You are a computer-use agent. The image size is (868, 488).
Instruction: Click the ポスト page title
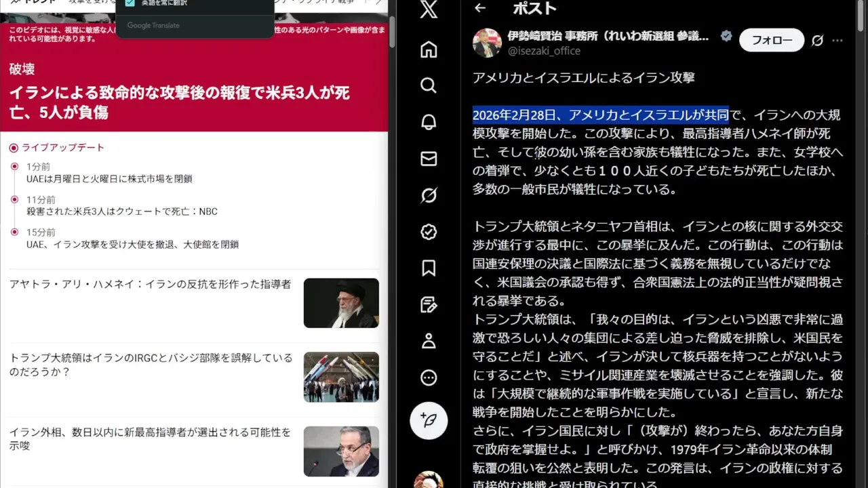(535, 9)
